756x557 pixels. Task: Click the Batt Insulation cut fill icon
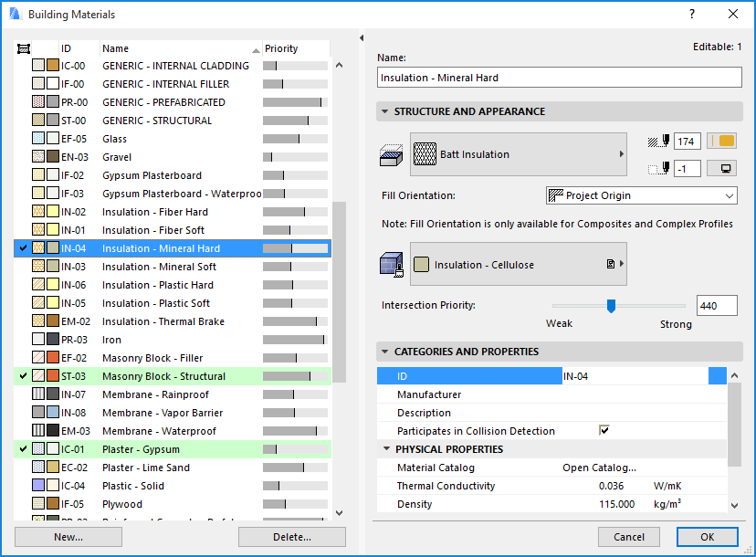pyautogui.click(x=425, y=153)
